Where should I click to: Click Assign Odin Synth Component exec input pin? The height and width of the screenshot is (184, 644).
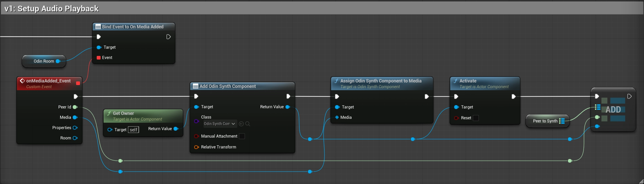click(337, 97)
